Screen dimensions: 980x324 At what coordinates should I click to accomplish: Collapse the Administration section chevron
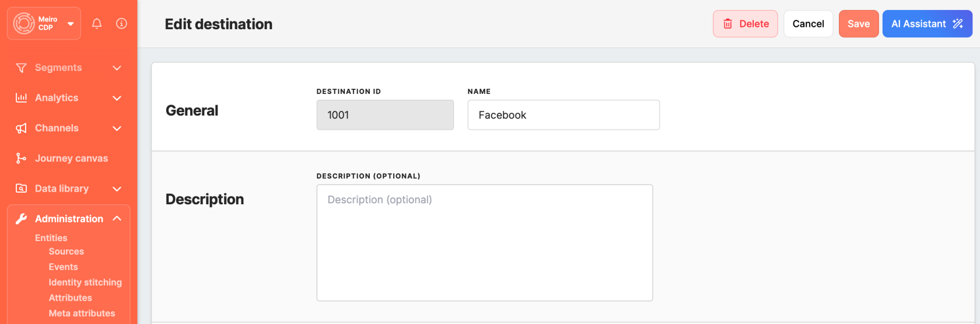coord(117,218)
